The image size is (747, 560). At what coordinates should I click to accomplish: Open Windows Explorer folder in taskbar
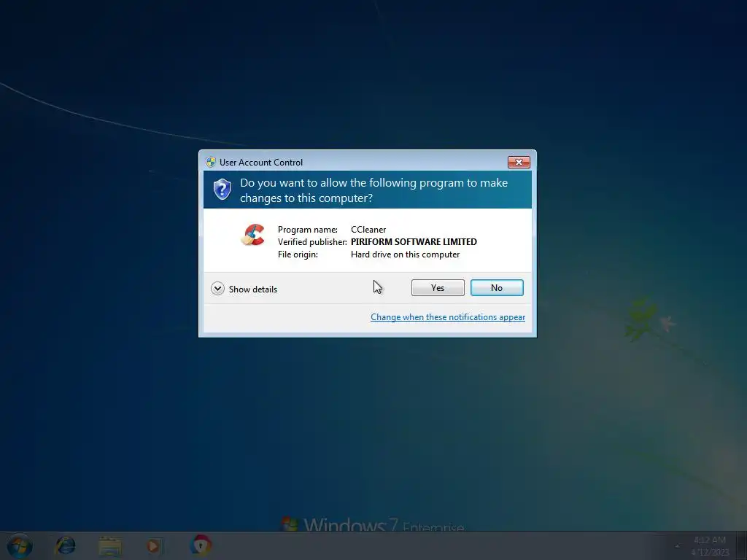(110, 545)
